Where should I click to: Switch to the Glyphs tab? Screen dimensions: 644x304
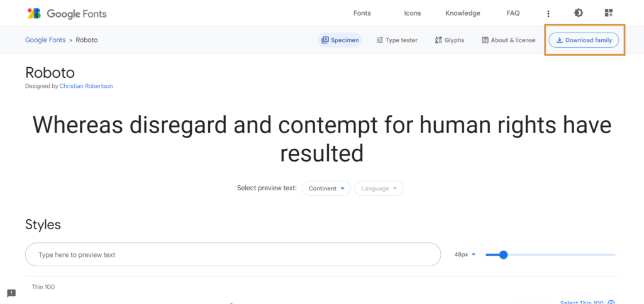point(449,40)
